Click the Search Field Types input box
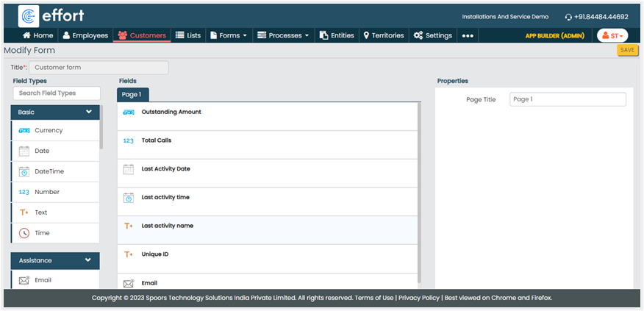Image resolution: width=644 pixels, height=311 pixels. (57, 93)
